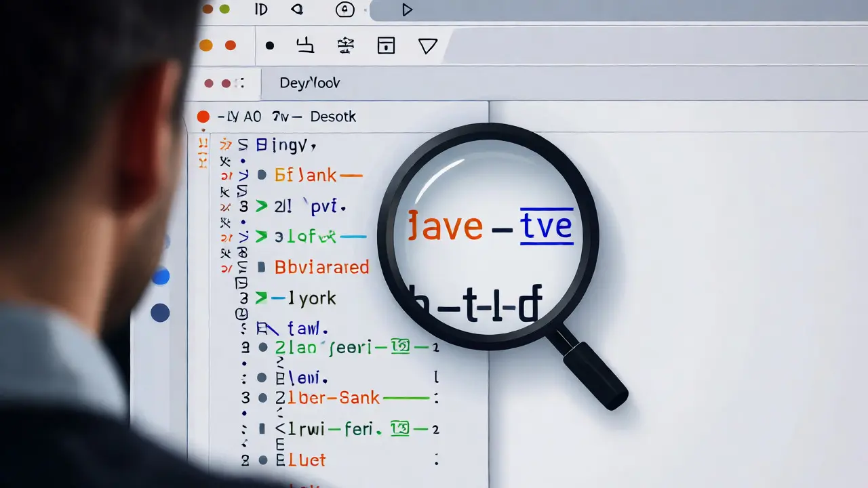Viewport: 868px width, 488px height.
Task: Click the step-shaped icon after black dot
Action: tap(306, 45)
